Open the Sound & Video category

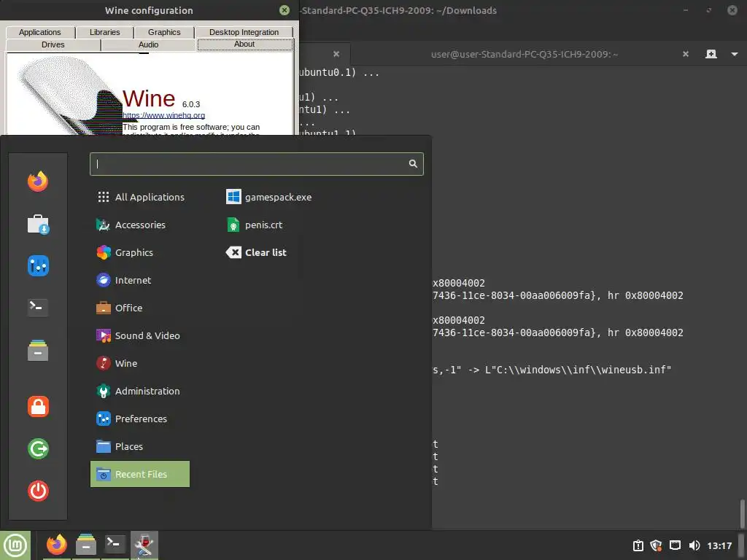(x=140, y=335)
